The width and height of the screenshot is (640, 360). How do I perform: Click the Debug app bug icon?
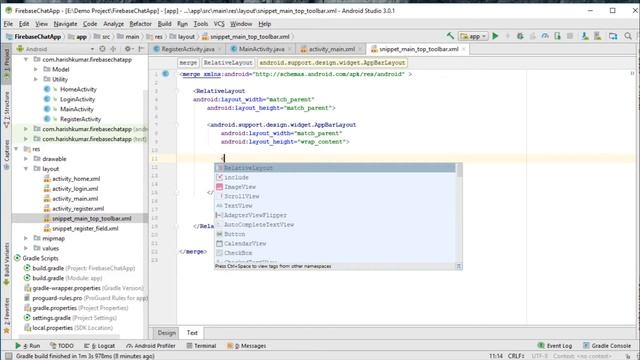tap(520, 36)
